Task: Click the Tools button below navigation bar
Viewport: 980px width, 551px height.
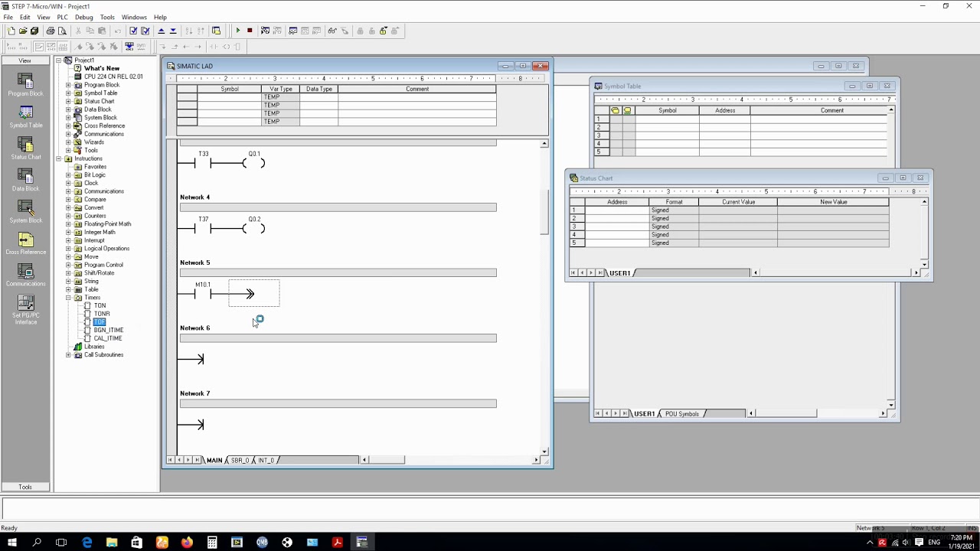Action: (x=25, y=487)
